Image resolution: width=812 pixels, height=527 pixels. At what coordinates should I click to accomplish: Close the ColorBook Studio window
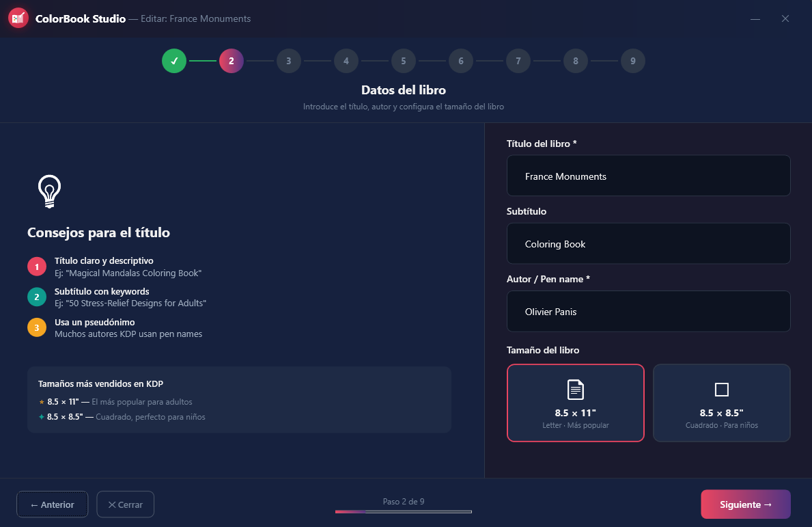pyautogui.click(x=785, y=18)
